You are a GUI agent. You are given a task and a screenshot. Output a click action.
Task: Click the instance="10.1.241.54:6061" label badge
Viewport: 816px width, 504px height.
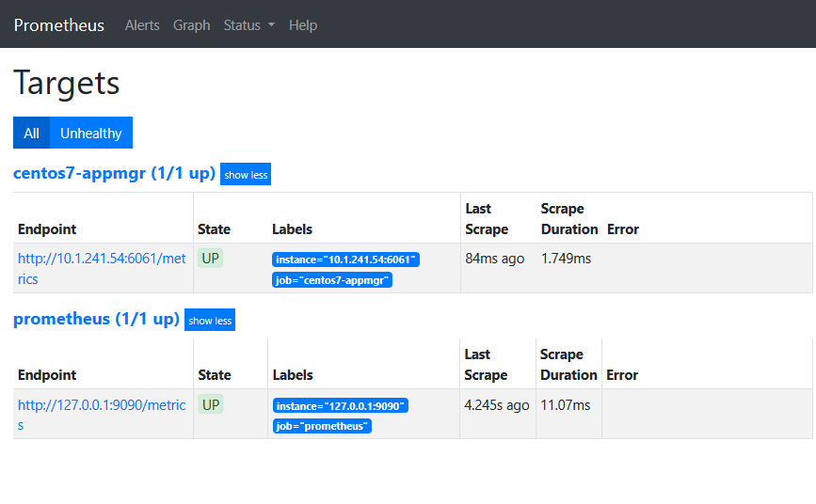pyautogui.click(x=345, y=260)
